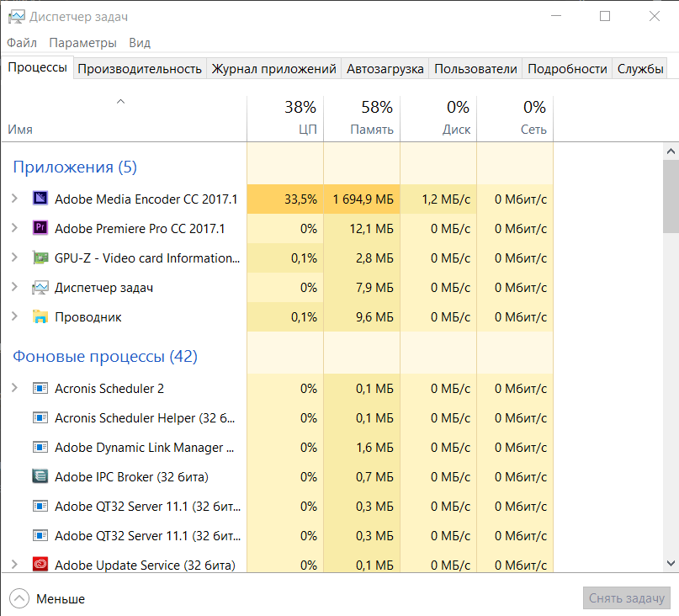Expand the Adobe Update Service row
This screenshot has height=616, width=679.
pyautogui.click(x=14, y=565)
